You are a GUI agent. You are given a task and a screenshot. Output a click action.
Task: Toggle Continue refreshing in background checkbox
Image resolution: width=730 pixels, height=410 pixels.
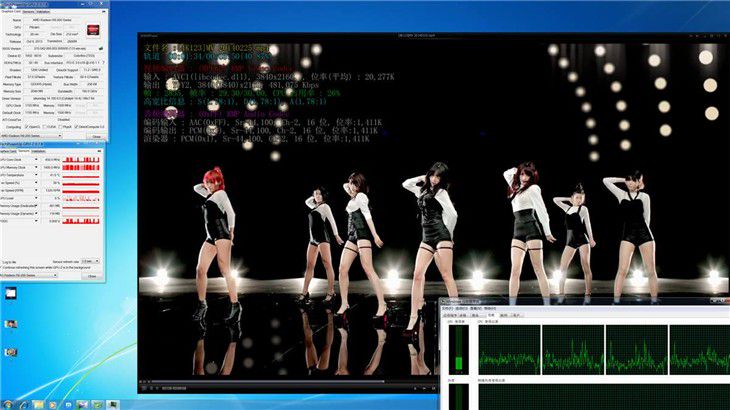click(1, 268)
